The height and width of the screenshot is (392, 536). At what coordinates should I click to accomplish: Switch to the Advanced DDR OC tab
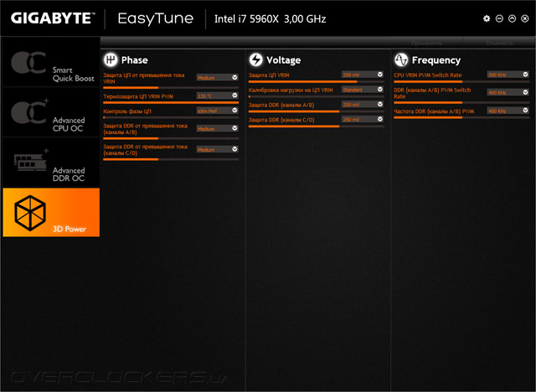tap(51, 162)
